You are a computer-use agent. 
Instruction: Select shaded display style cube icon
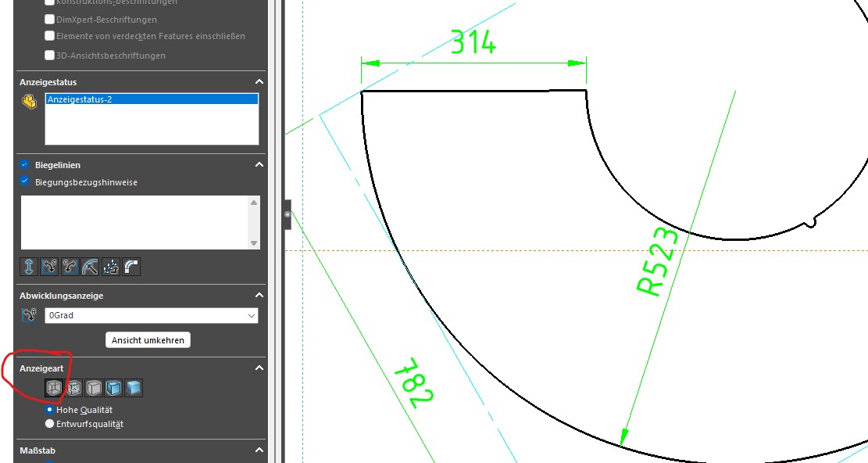click(134, 388)
